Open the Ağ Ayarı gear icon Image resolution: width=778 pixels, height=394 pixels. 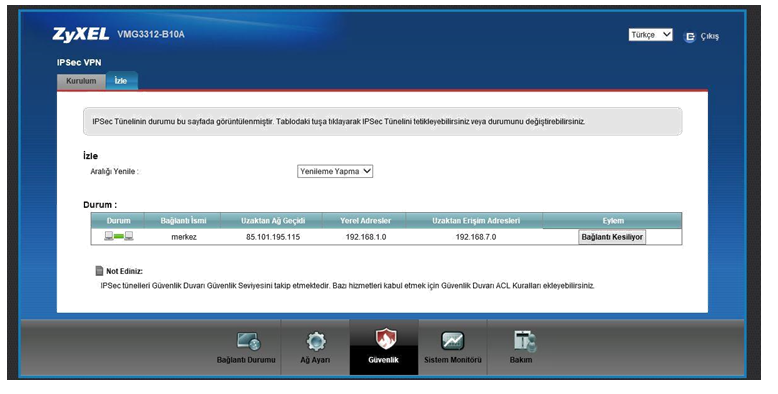point(316,341)
